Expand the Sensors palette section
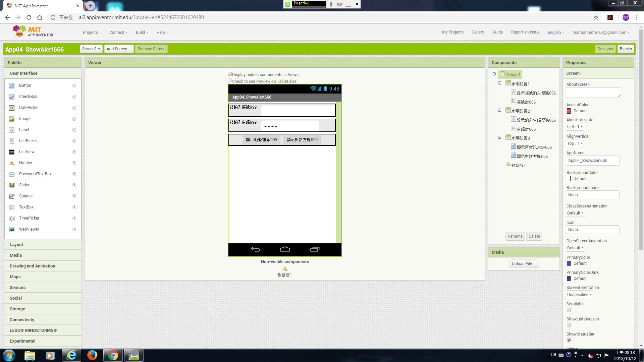This screenshot has width=644, height=362. (x=43, y=288)
